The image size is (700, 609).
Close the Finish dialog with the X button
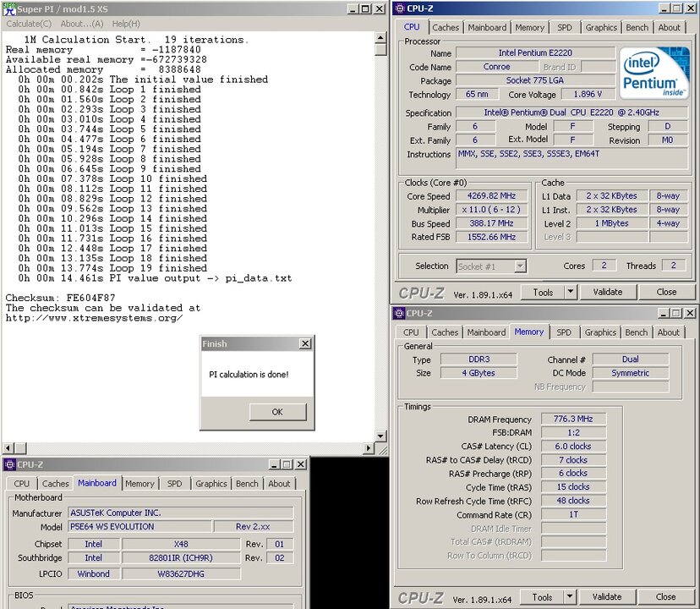[305, 343]
